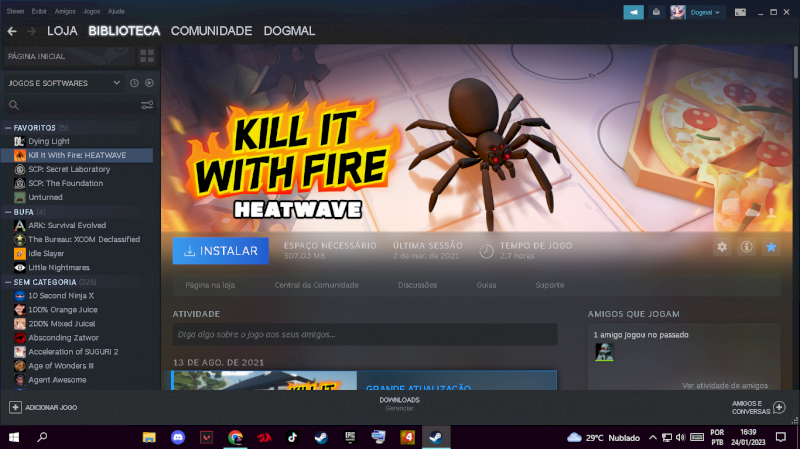Show hidden system tray icons
Screen dimensions: 800x449
click(x=653, y=437)
